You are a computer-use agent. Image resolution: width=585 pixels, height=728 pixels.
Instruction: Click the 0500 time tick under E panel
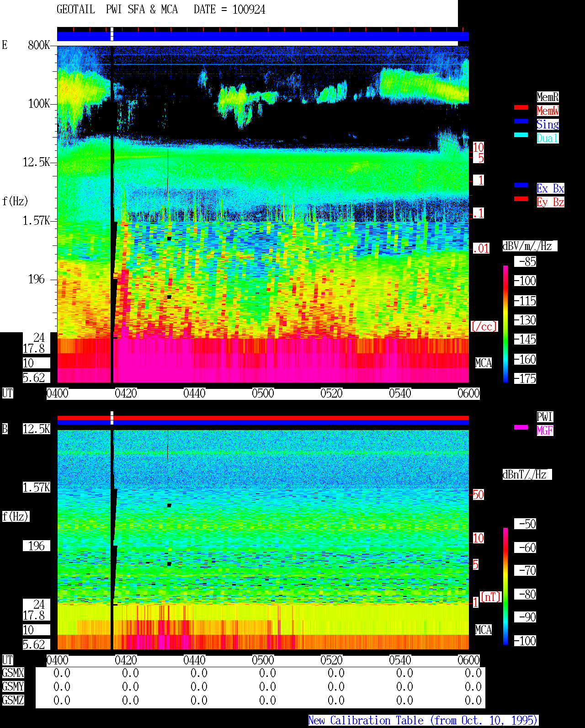pos(263,393)
